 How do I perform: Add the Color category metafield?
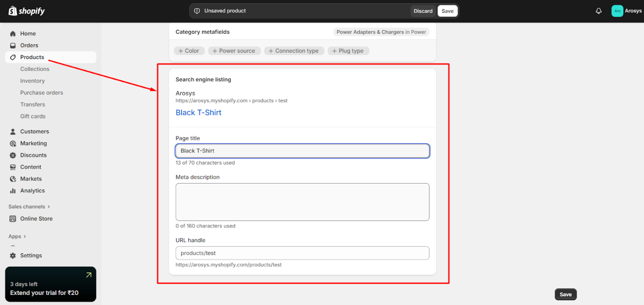pos(189,51)
